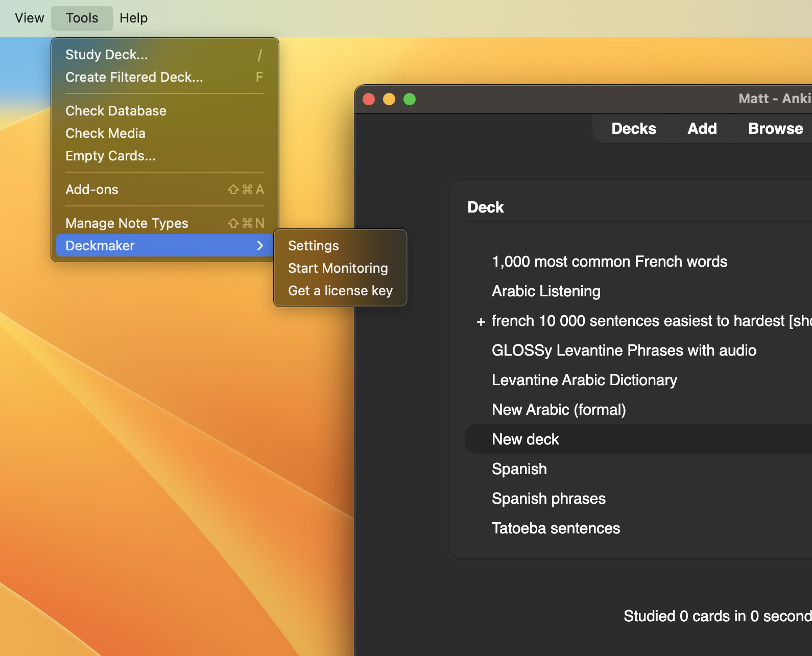Viewport: 812px width, 656px height.
Task: Select the Spanish phrases deck
Action: pyautogui.click(x=548, y=499)
